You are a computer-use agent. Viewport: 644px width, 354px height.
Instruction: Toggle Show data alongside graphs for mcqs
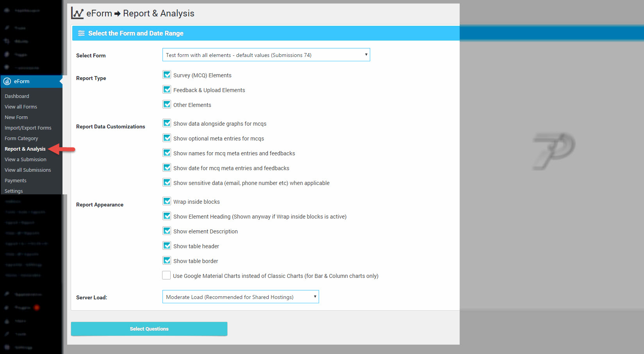pyautogui.click(x=167, y=123)
